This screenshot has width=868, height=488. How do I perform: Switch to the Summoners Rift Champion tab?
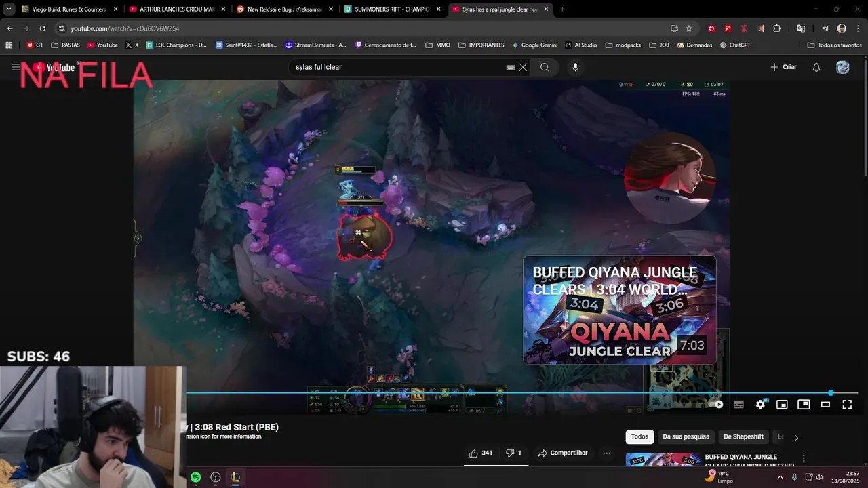tap(392, 9)
